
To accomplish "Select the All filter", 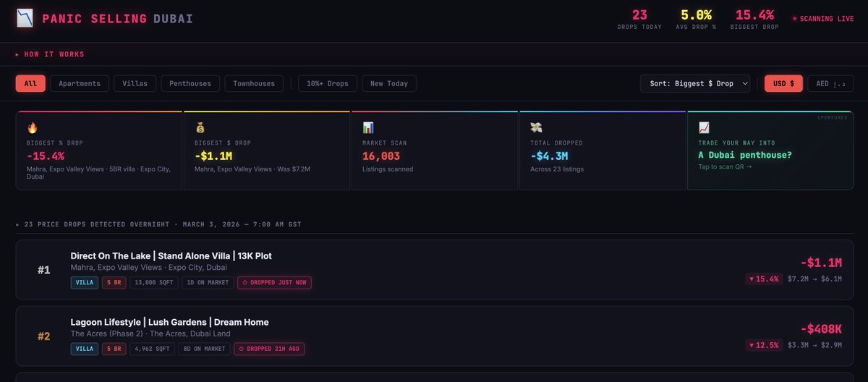I will click(x=30, y=83).
